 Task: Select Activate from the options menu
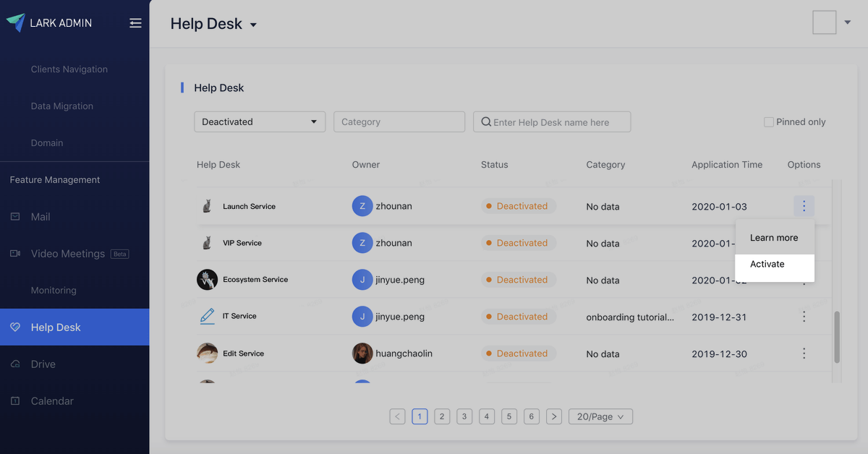pos(767,265)
